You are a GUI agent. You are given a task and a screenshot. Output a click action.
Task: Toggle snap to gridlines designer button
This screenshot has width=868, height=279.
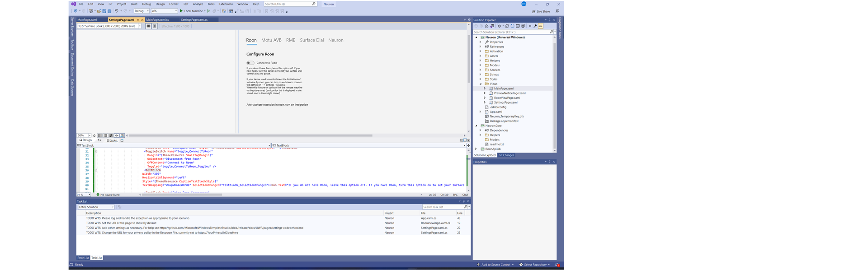(x=105, y=135)
